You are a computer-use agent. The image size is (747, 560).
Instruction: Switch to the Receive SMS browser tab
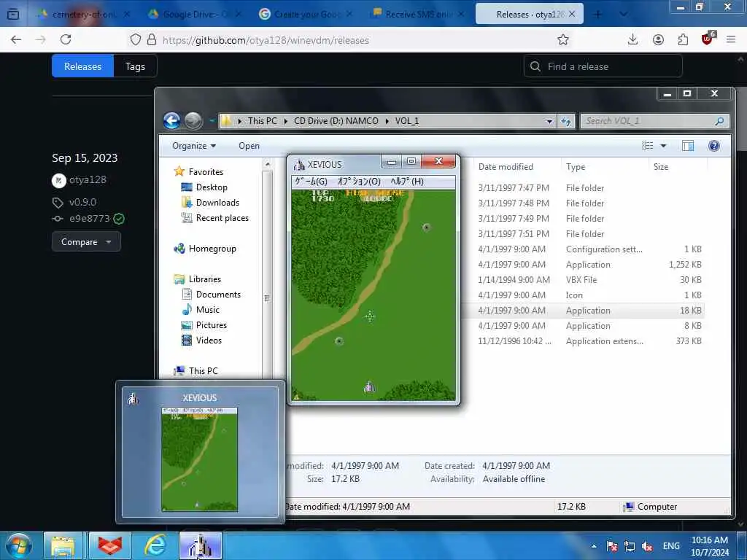[x=418, y=15]
